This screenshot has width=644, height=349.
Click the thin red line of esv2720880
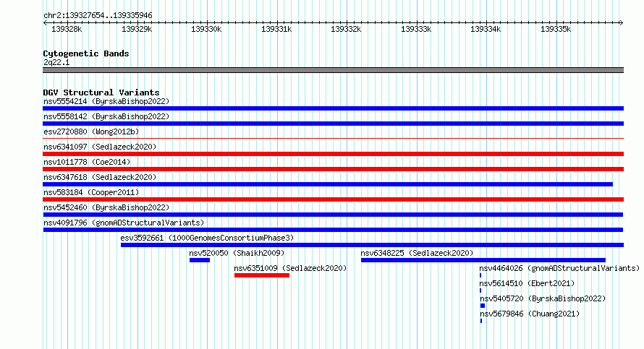[333, 139]
